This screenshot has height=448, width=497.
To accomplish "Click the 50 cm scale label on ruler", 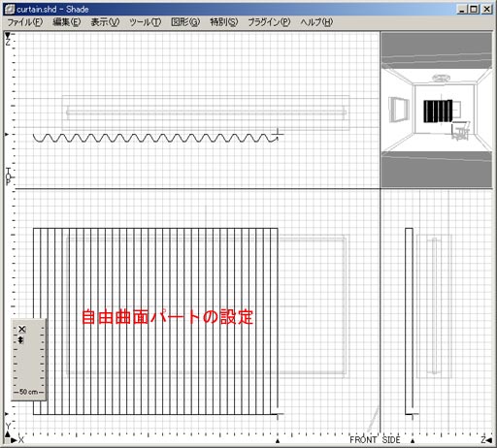I will [28, 392].
